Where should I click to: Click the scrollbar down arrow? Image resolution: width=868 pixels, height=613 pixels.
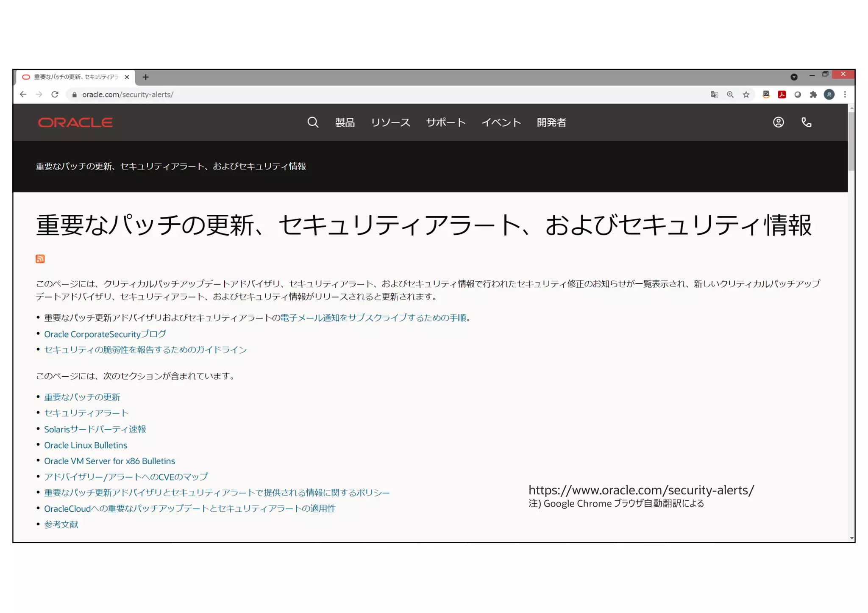[851, 538]
